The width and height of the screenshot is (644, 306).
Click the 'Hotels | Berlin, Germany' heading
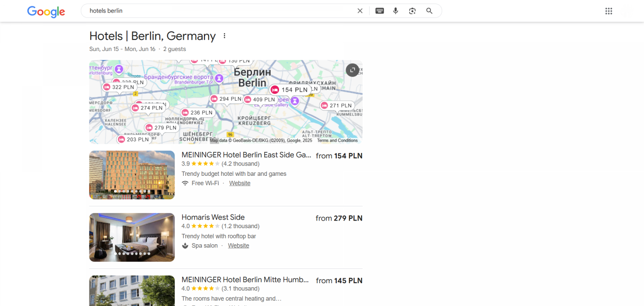[153, 36]
